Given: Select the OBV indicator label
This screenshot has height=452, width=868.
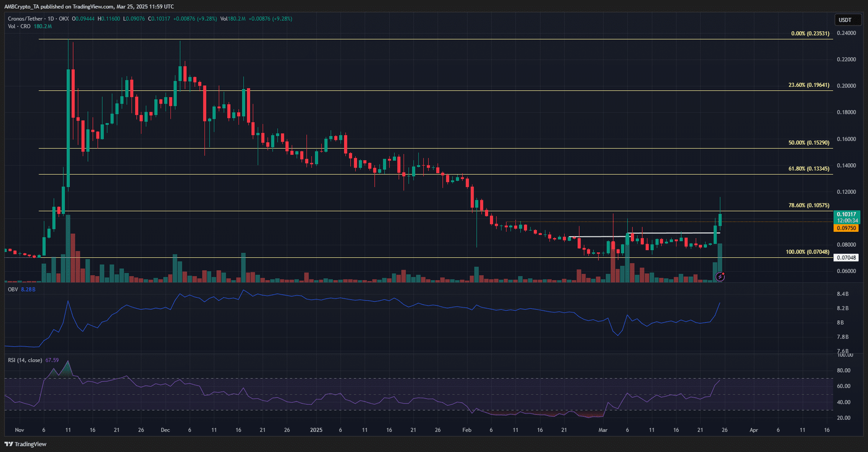Looking at the screenshot, I should pos(12,289).
